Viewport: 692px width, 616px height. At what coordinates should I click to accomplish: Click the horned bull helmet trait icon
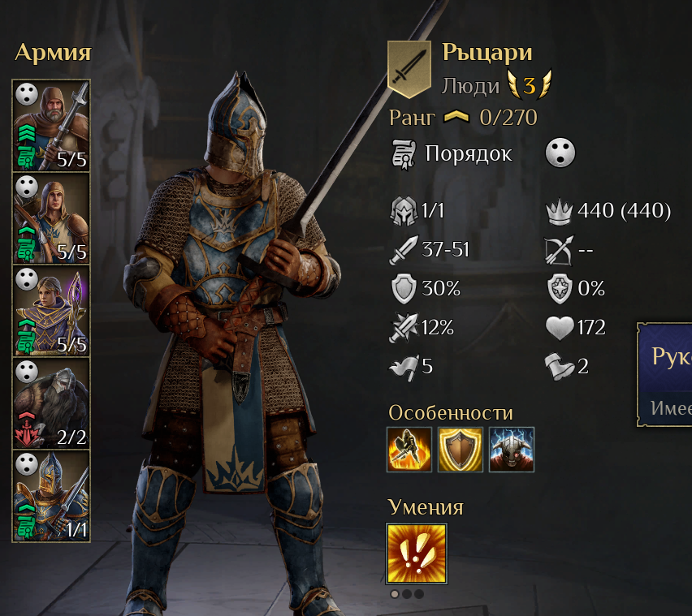pyautogui.click(x=512, y=450)
